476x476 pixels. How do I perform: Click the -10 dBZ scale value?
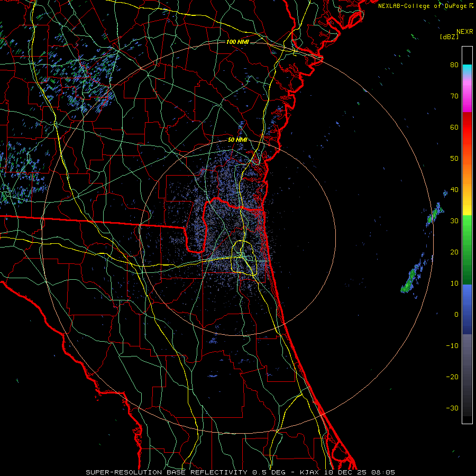point(452,345)
